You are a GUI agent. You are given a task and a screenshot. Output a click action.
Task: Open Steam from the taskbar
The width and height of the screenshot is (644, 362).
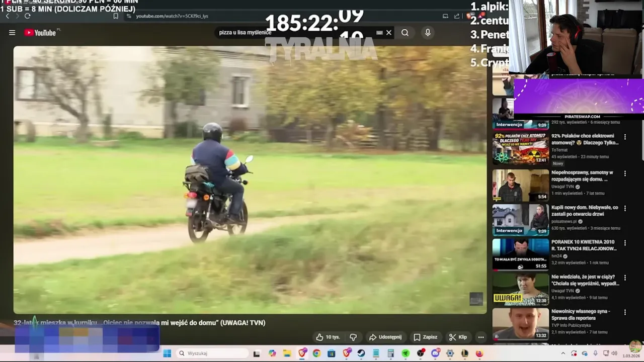361,353
